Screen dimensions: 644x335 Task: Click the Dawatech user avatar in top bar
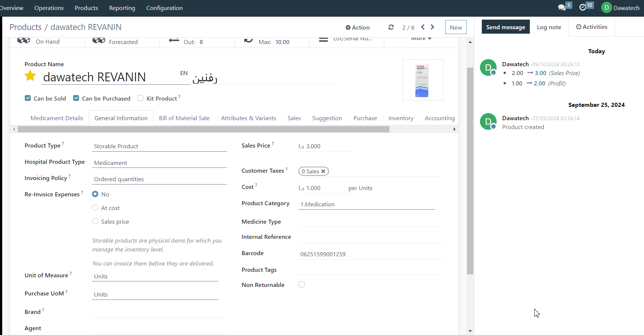606,8
